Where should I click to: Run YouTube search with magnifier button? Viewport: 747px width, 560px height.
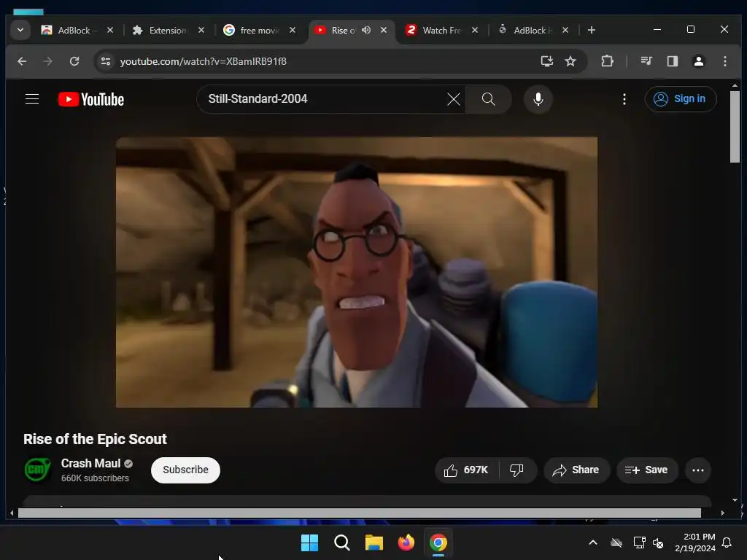[488, 99]
